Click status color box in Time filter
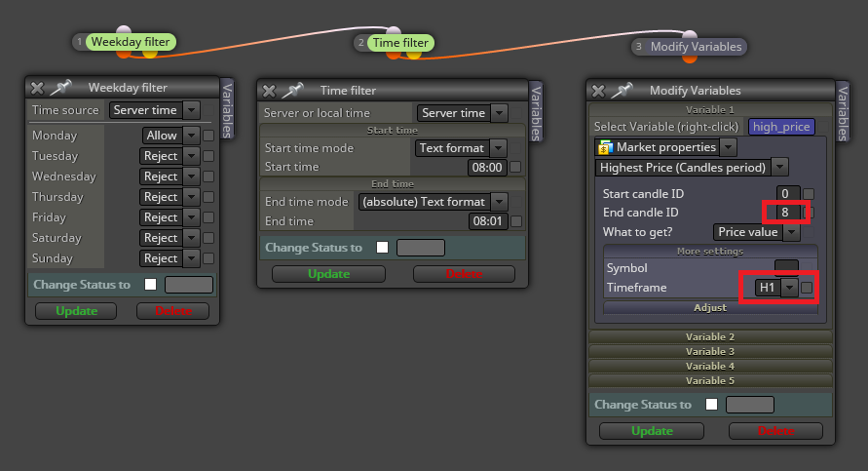The width and height of the screenshot is (868, 471). pyautogui.click(x=421, y=248)
